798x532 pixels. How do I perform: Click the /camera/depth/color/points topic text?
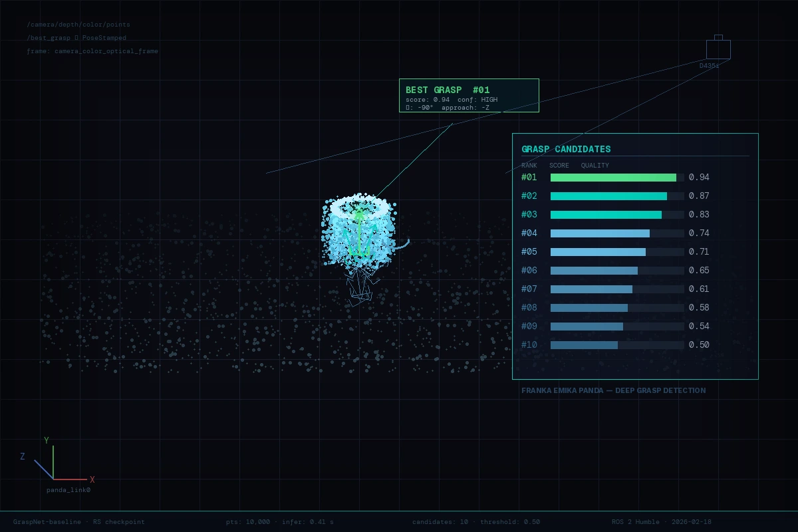pos(78,25)
